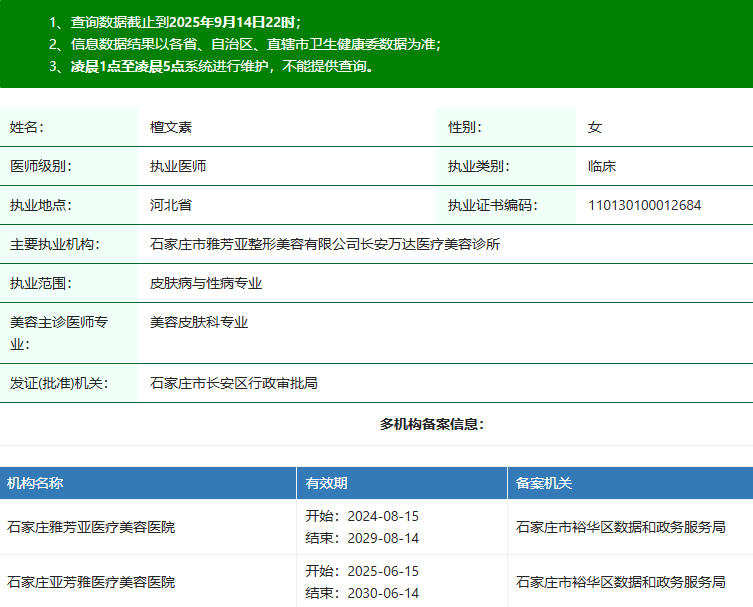The height and width of the screenshot is (607, 753).
Task: Click the start date 2024-08-15
Action: [x=383, y=516]
